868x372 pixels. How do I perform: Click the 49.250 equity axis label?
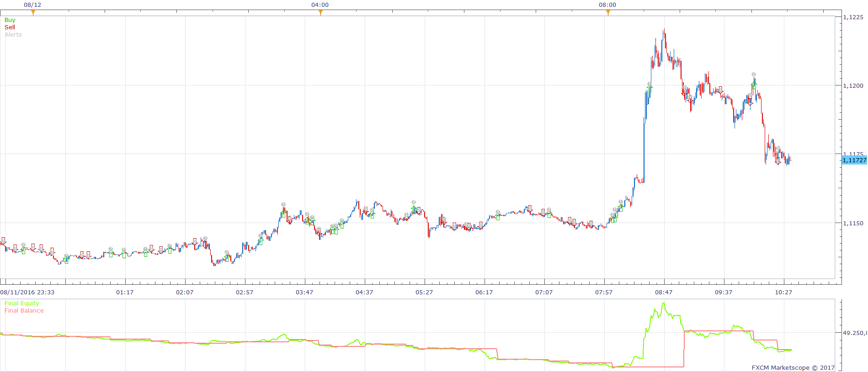[x=855, y=333]
